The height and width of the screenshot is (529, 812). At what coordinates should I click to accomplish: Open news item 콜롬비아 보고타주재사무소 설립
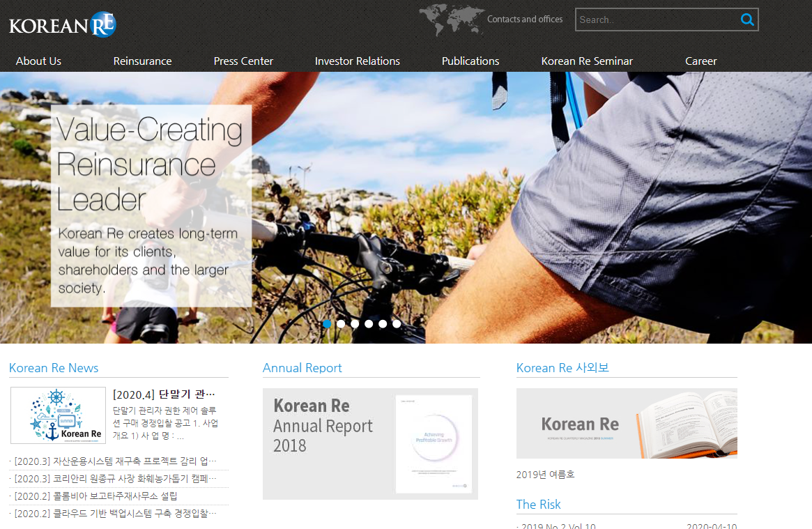(x=95, y=496)
